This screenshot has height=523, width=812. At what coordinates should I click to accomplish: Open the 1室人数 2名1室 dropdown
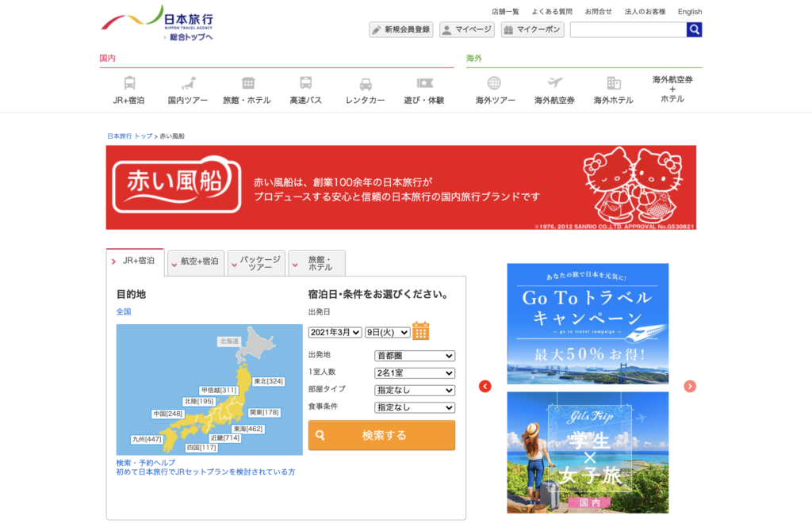[415, 373]
